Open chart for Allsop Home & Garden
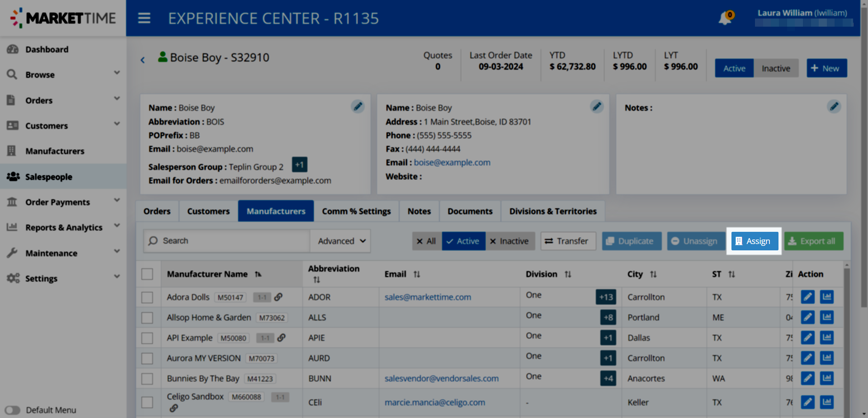This screenshot has width=868, height=418. [x=827, y=317]
